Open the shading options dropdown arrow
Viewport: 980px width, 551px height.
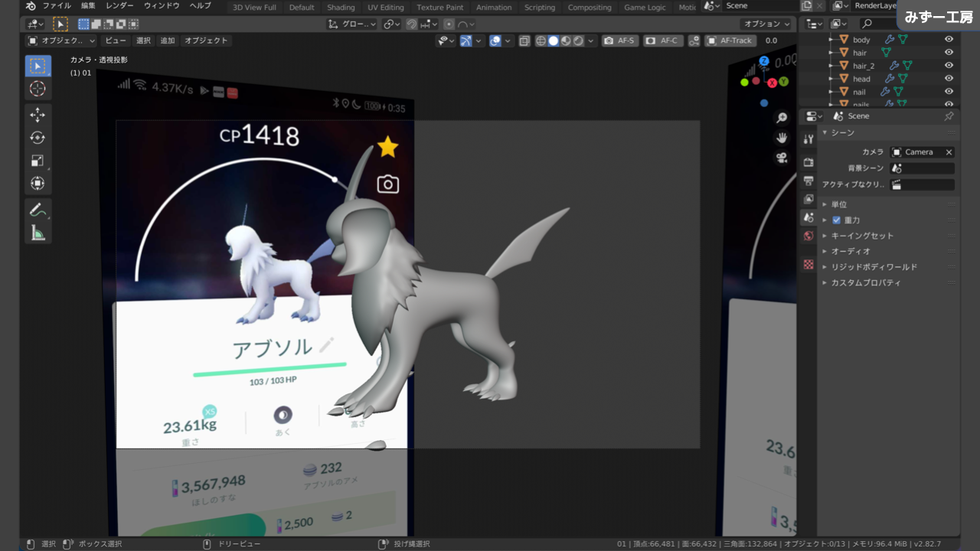(x=592, y=41)
